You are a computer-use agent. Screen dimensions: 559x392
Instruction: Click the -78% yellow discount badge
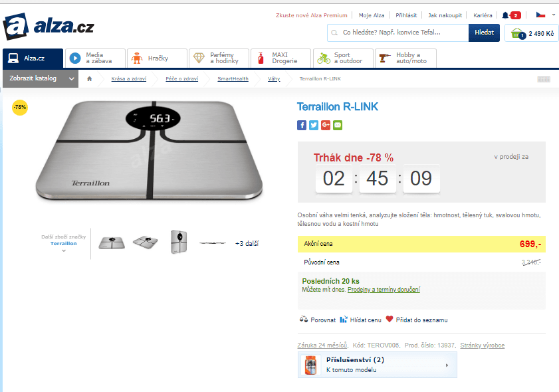20,107
